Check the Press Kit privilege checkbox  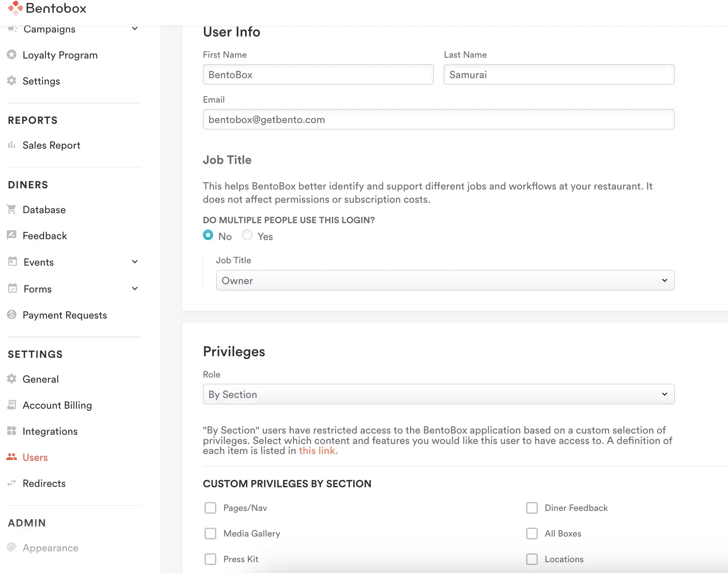tap(210, 559)
